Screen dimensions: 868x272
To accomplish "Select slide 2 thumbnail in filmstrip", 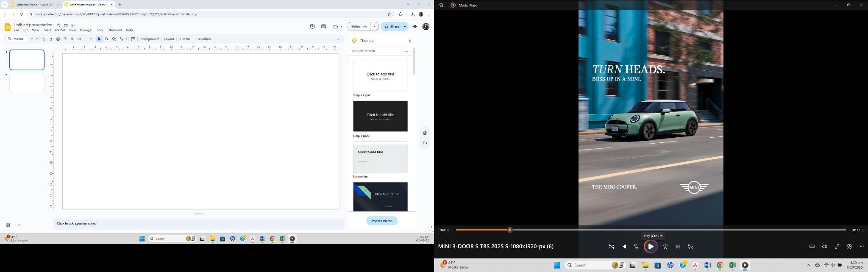I will 27,83.
